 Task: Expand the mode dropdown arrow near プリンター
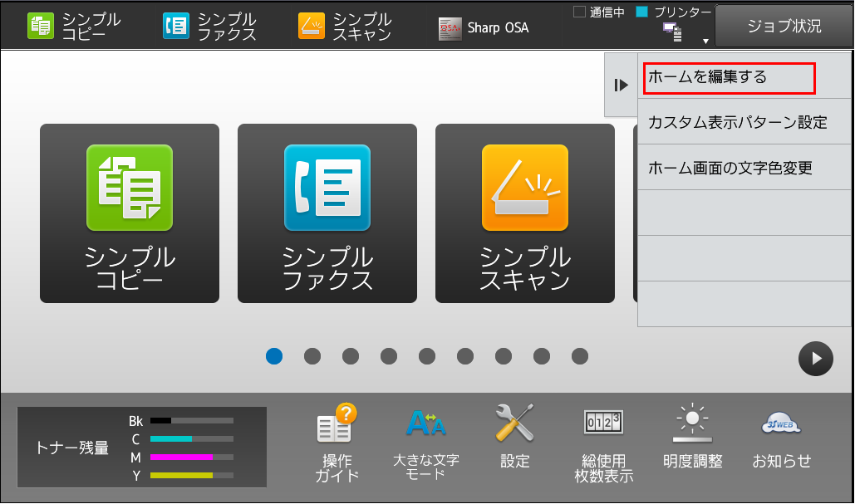[x=705, y=42]
